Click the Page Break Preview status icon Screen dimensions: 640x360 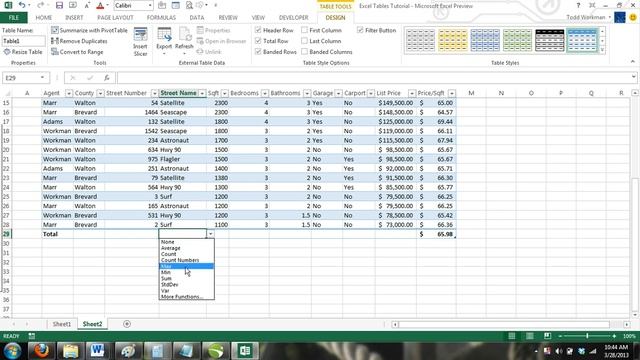547,336
